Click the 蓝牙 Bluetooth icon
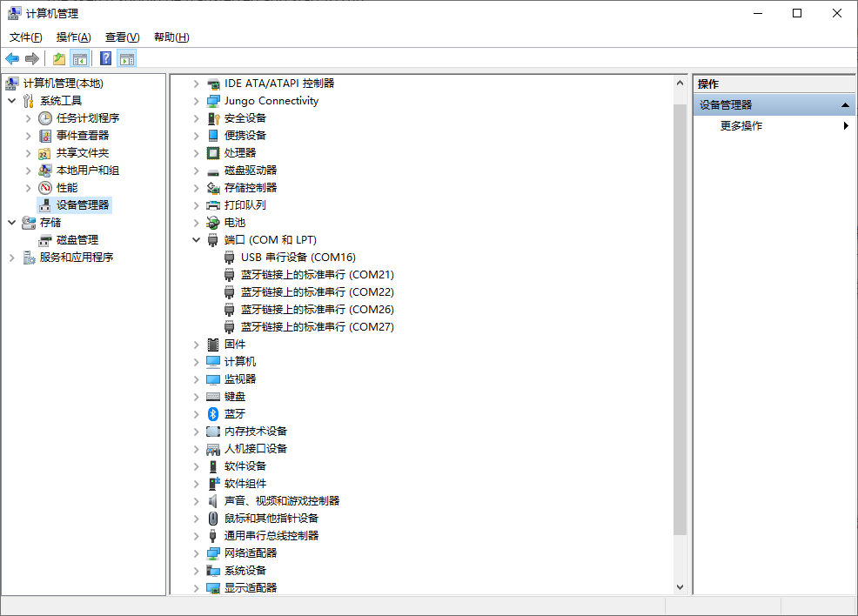This screenshot has width=858, height=616. pos(213,414)
